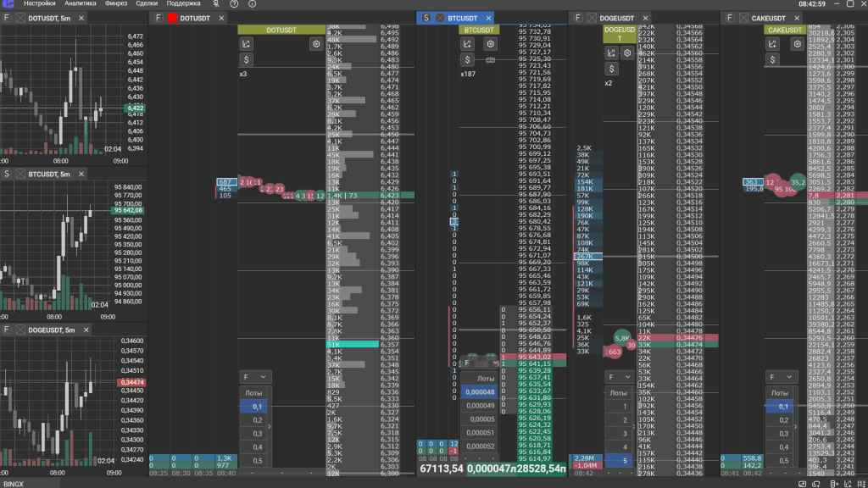Open the help question mark icon
This screenshot has width=868, height=488.
point(233,4)
